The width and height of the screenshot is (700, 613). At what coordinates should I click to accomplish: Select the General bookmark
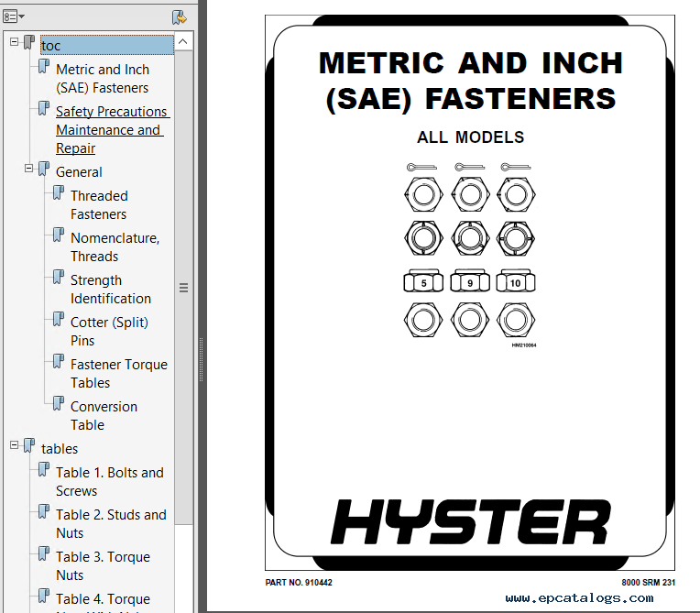pos(79,172)
